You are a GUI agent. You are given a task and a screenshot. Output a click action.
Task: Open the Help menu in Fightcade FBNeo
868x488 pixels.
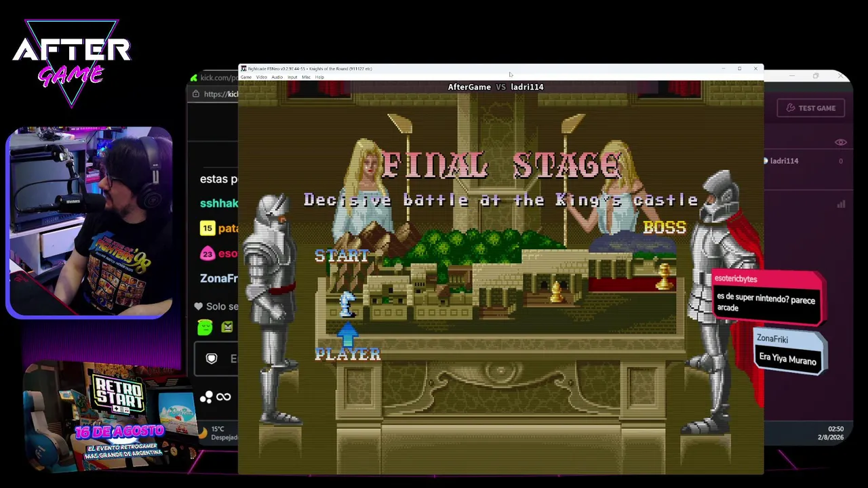[x=319, y=77]
